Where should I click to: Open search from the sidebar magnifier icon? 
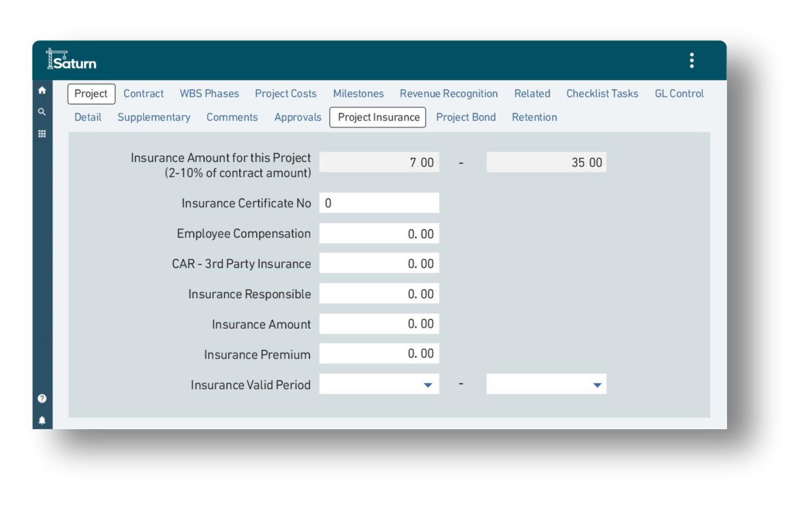(42, 112)
